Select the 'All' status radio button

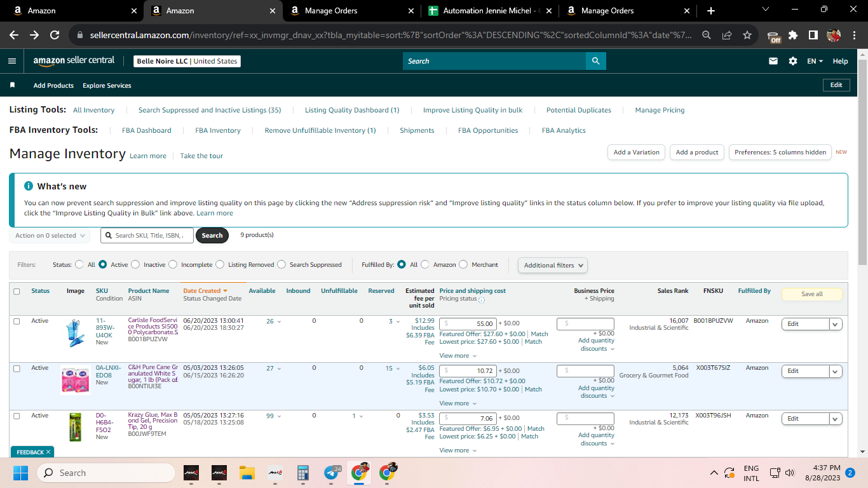(79, 264)
